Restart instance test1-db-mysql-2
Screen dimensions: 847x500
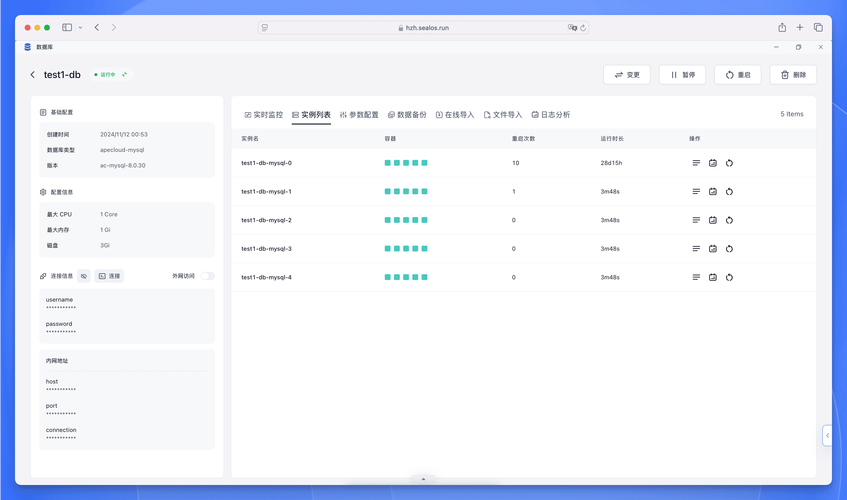click(x=729, y=220)
